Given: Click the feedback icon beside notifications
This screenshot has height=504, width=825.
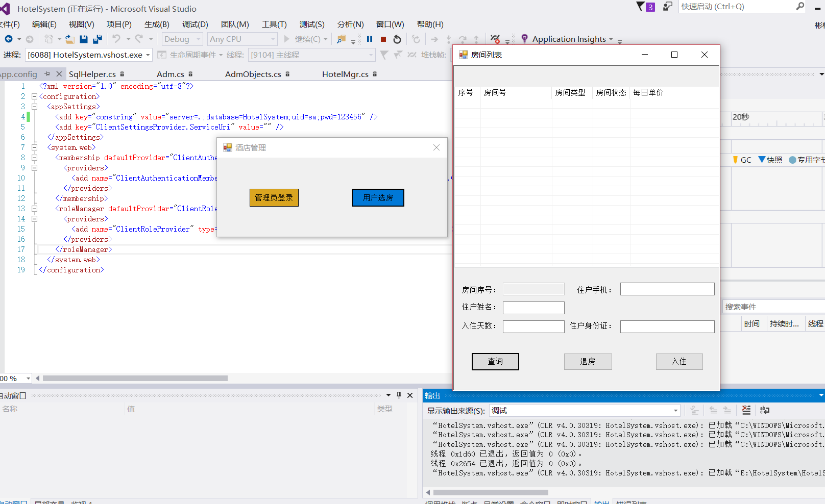Looking at the screenshot, I should pyautogui.click(x=668, y=7).
